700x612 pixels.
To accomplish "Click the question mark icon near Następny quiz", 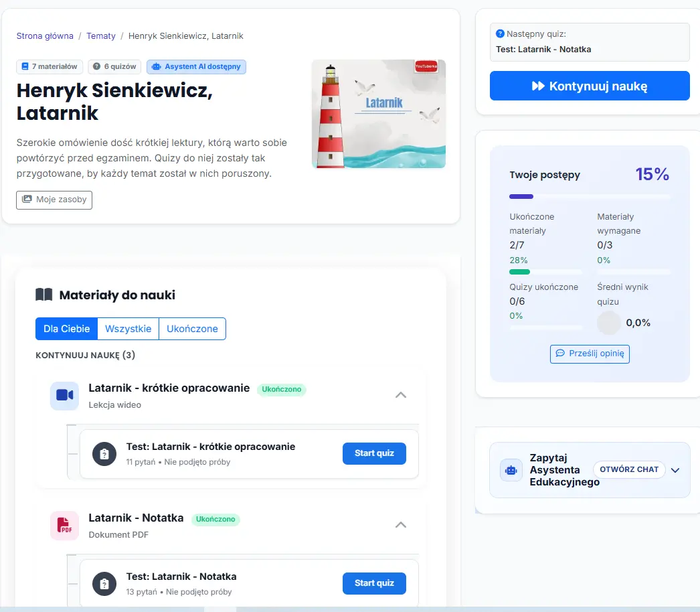I will [x=500, y=34].
